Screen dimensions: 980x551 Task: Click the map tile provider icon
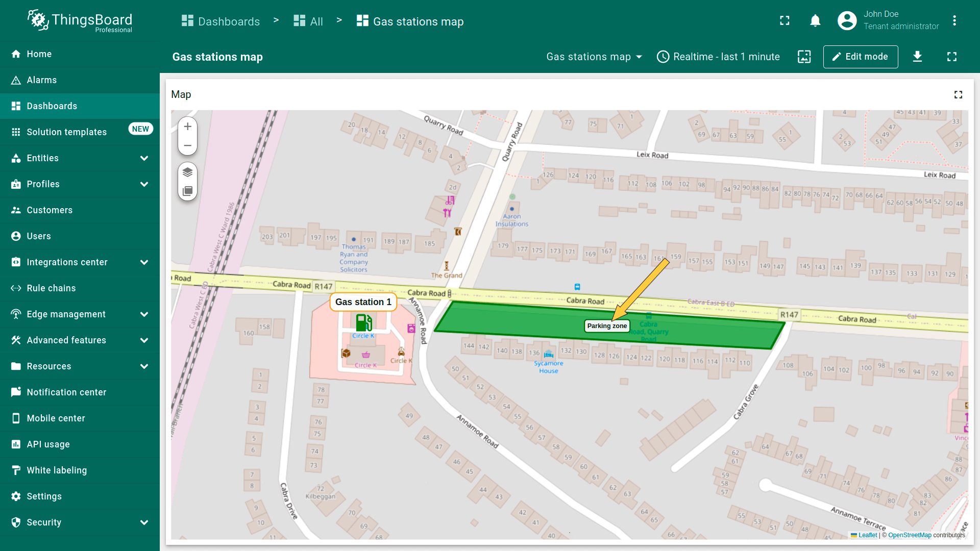[187, 191]
